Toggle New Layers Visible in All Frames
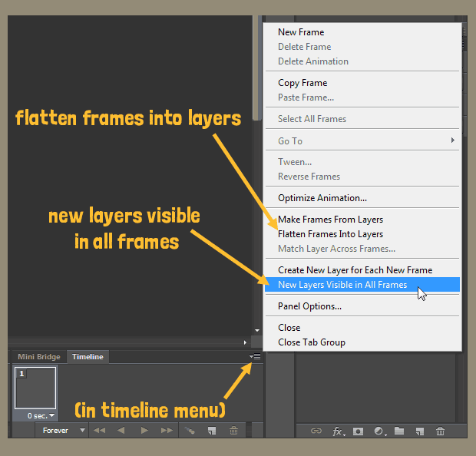 pyautogui.click(x=342, y=285)
